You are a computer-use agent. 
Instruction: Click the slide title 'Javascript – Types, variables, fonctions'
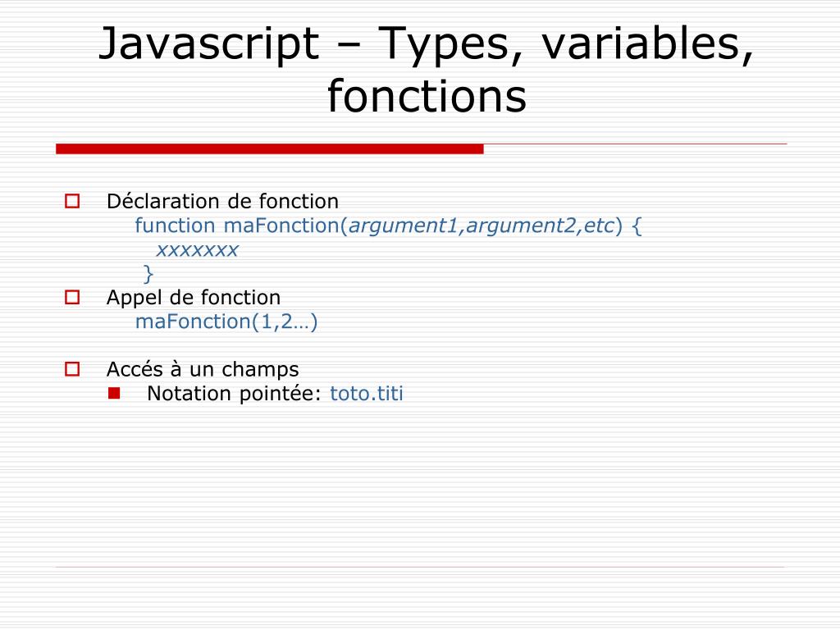[427, 70]
